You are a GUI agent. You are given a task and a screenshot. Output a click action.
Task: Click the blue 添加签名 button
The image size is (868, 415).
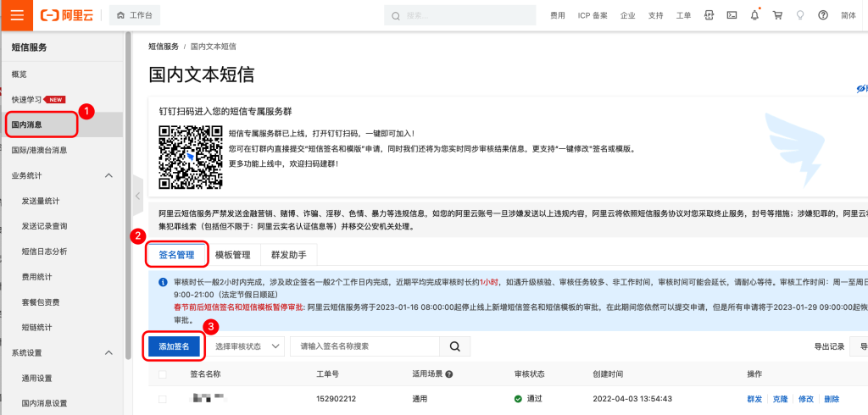point(175,346)
